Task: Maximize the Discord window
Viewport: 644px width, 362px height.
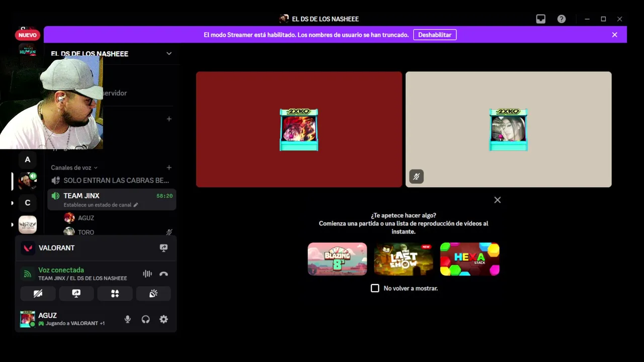Action: [x=603, y=19]
